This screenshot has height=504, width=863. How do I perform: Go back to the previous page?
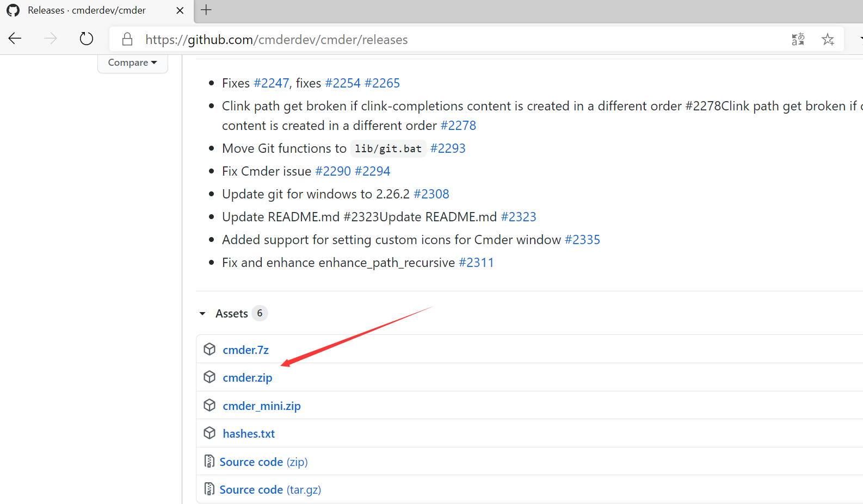[x=15, y=39]
